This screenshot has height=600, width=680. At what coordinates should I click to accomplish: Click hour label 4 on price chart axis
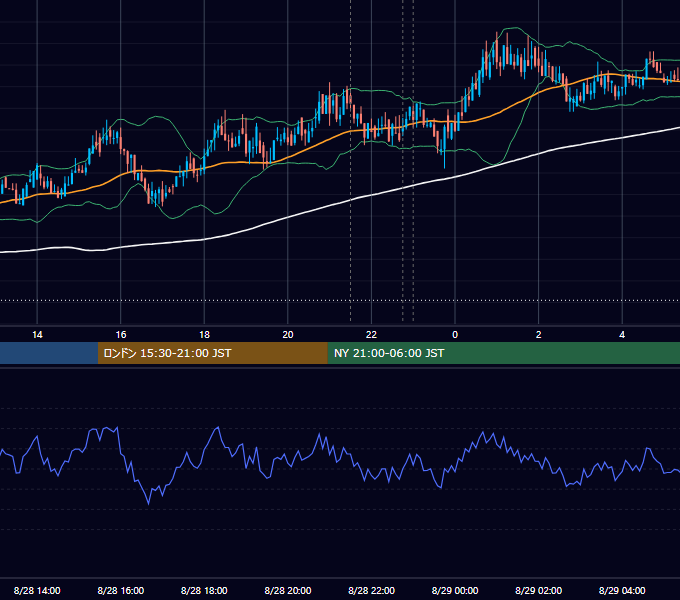622,334
